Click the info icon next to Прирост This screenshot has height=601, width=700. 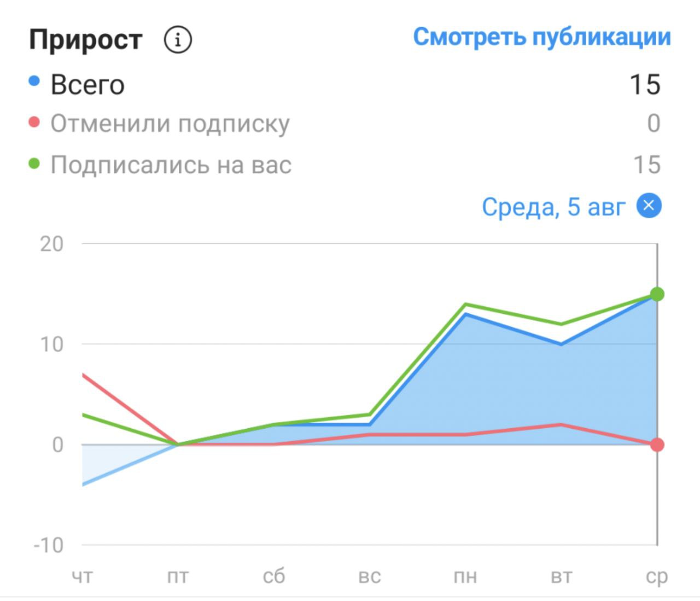click(x=178, y=40)
